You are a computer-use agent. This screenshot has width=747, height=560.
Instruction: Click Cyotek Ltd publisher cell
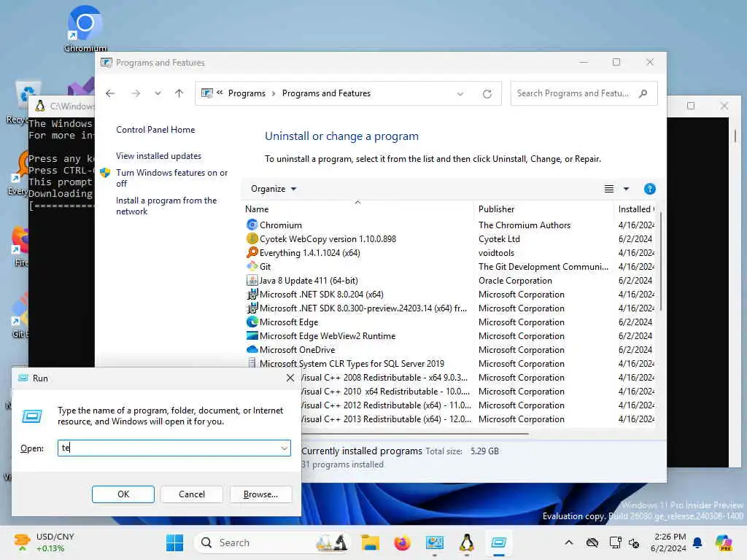499,239
